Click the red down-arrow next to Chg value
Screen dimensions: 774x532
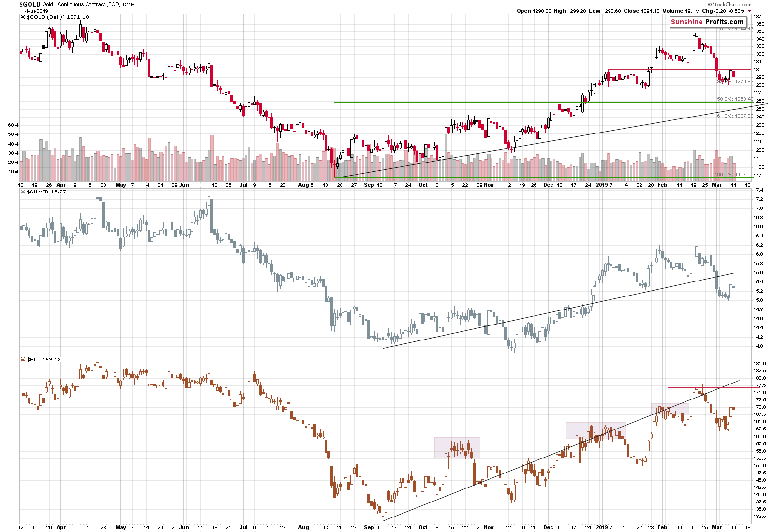[749, 11]
